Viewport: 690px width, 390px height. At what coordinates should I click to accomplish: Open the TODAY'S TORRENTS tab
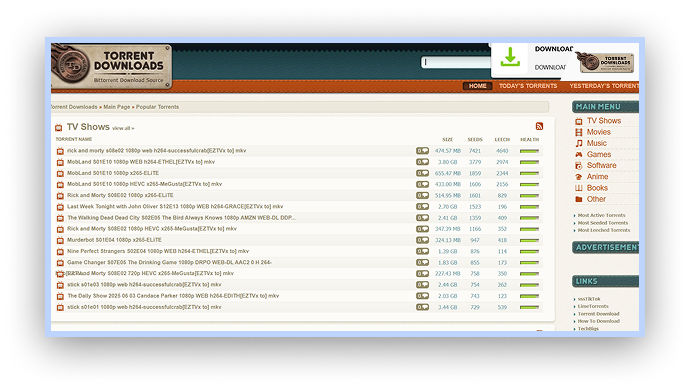(x=528, y=86)
